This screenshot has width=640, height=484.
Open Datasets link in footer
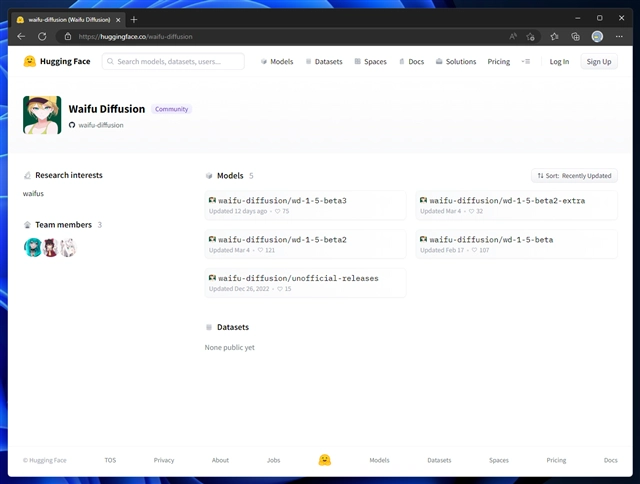tap(439, 460)
